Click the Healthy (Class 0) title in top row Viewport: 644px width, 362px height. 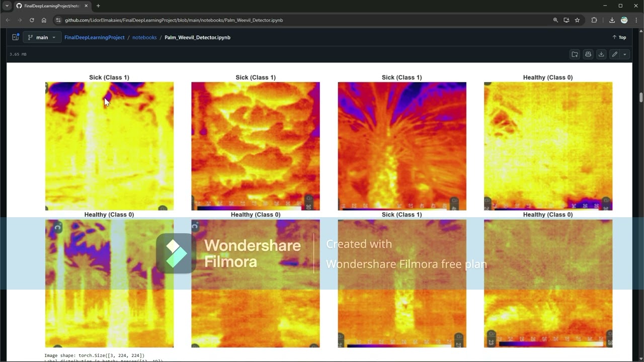pyautogui.click(x=548, y=77)
